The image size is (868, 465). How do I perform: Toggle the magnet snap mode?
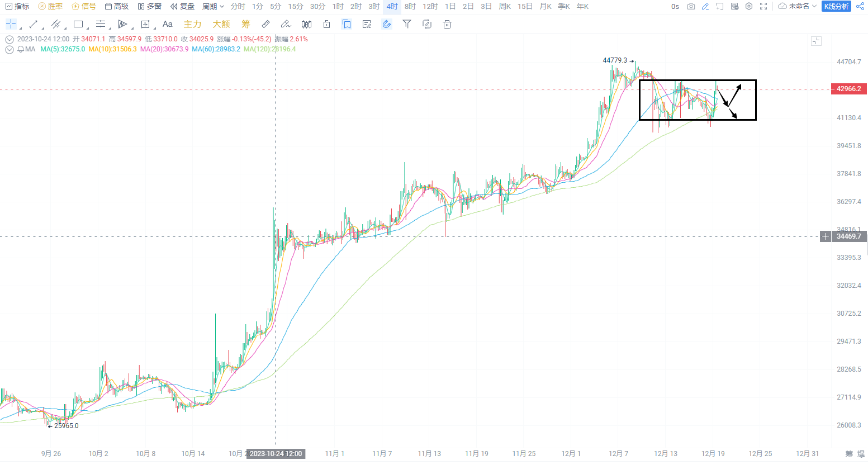click(x=387, y=24)
